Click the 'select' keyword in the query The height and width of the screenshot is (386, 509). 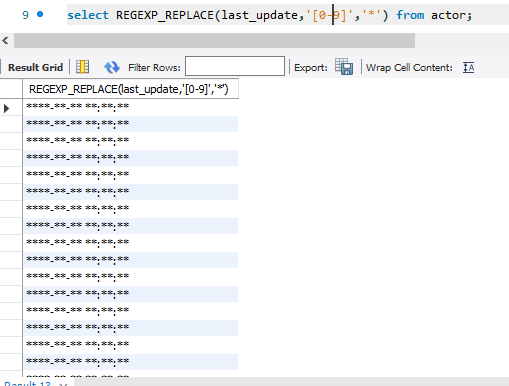tap(88, 15)
